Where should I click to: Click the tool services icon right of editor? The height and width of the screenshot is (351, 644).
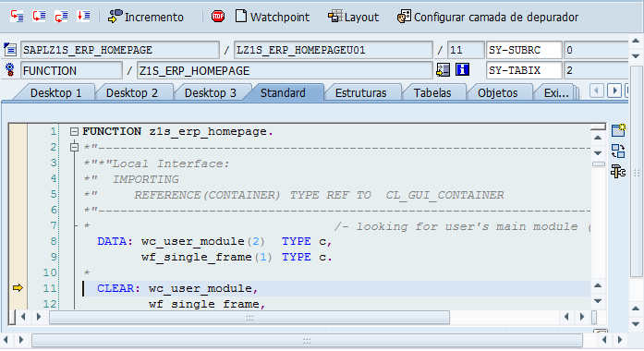pyautogui.click(x=618, y=171)
